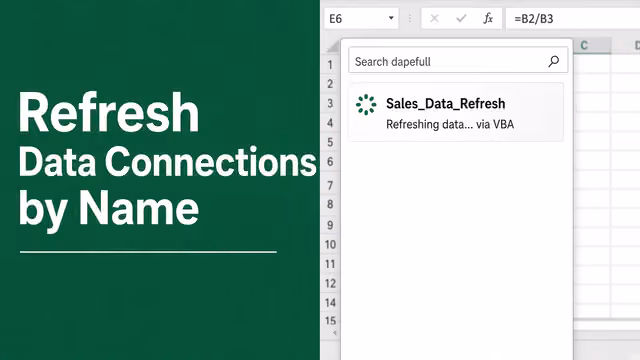Click the Insert Function fx icon

488,18
